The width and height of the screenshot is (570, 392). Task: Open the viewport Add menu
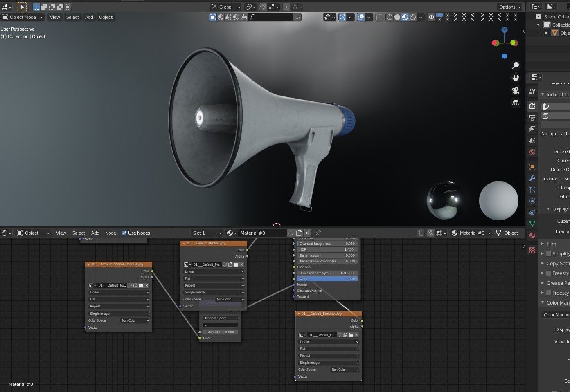pos(89,17)
